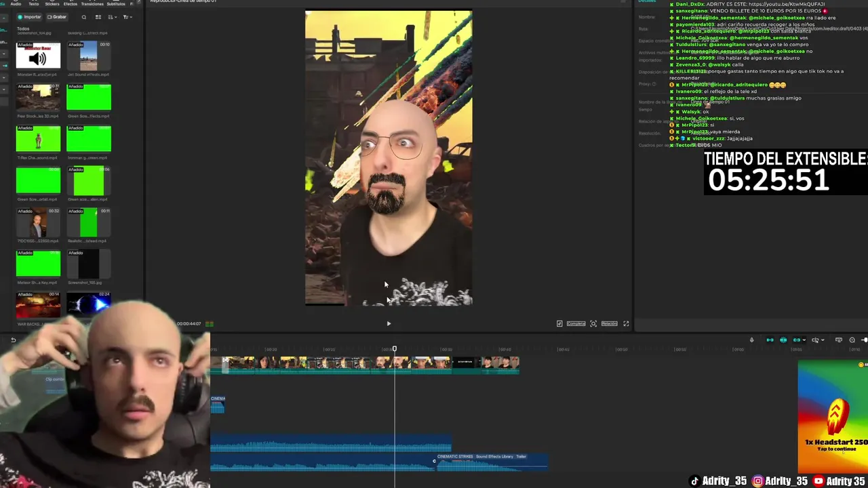Image resolution: width=868 pixels, height=488 pixels.
Task: Click the Headstart game ad banner
Action: coord(833,416)
